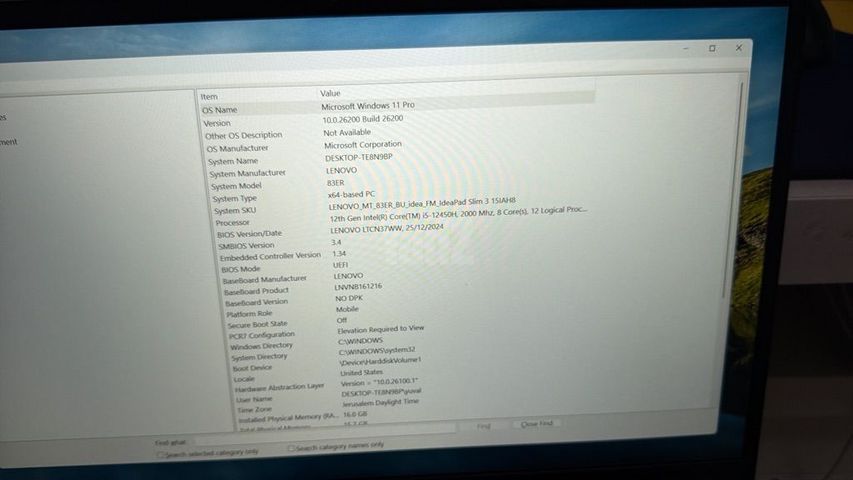Click the '12th Gen Intel(R) Core(TM)' processor value
The height and width of the screenshot is (480, 853).
[458, 214]
